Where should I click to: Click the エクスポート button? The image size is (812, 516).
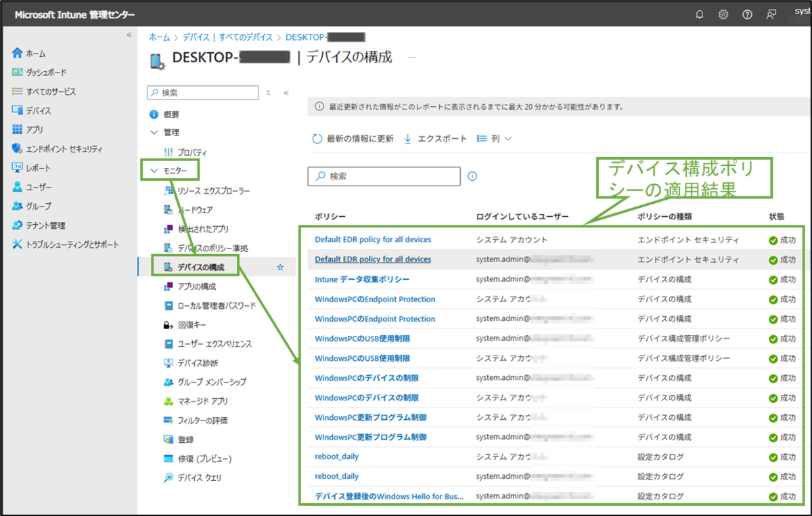coord(435,139)
